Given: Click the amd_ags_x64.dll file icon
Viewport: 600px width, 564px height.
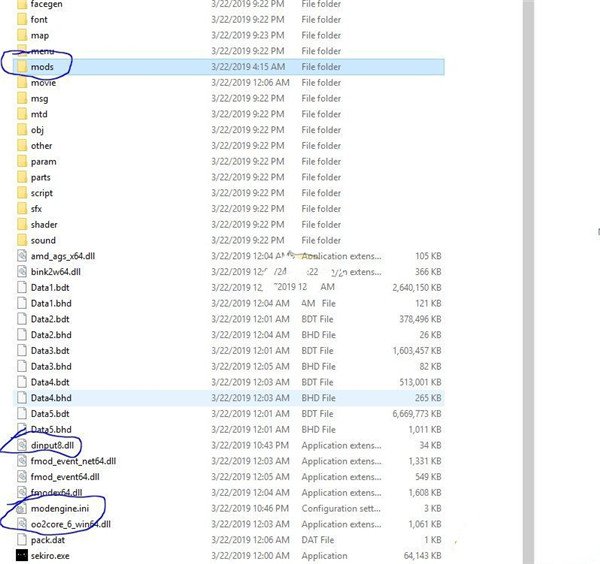Looking at the screenshot, I should click(x=22, y=256).
